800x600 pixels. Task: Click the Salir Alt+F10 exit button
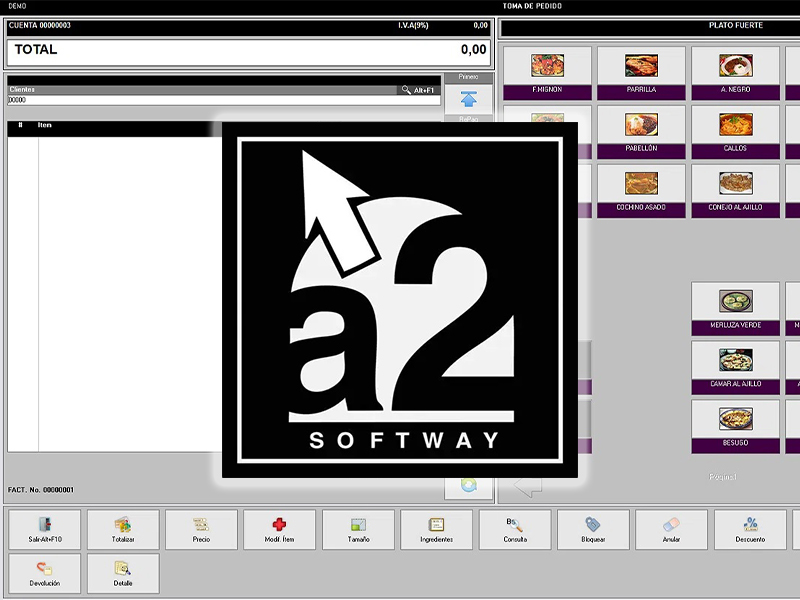pos(45,530)
